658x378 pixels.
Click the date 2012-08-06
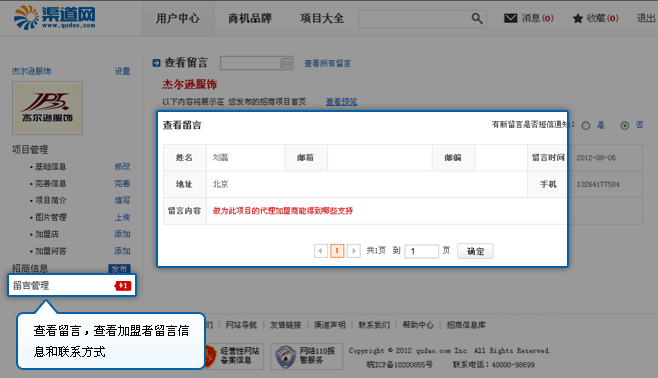coord(596,158)
